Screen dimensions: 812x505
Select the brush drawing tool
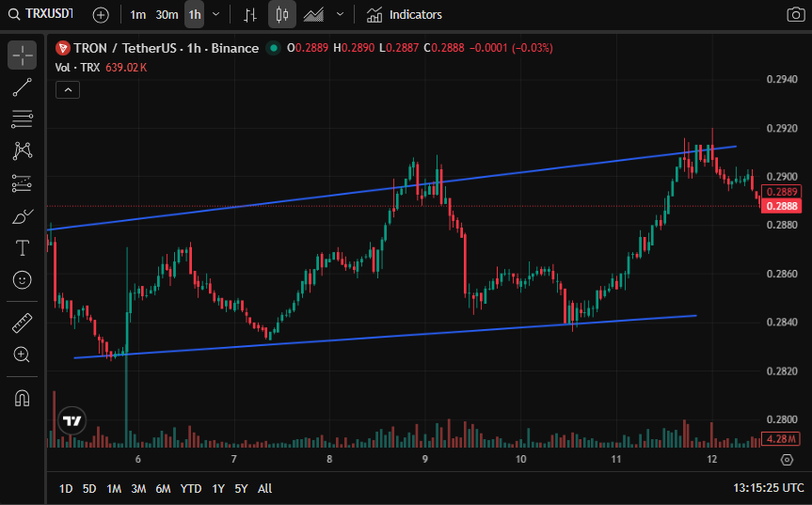[x=22, y=215]
